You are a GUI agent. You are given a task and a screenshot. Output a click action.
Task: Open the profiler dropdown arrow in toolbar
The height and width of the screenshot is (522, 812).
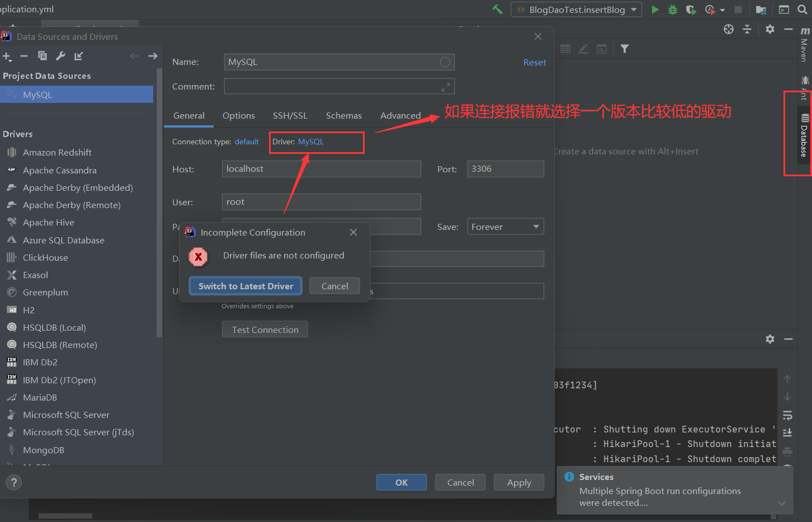click(723, 10)
